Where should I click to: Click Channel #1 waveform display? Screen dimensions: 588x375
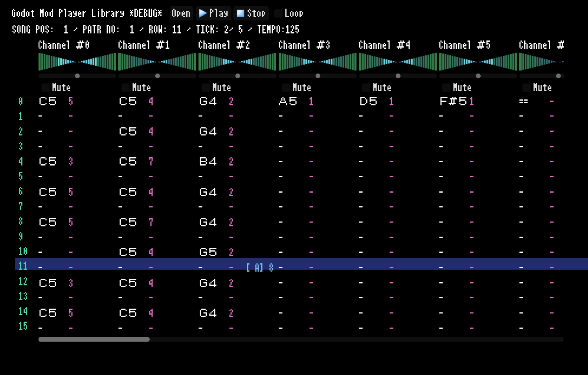[157, 62]
